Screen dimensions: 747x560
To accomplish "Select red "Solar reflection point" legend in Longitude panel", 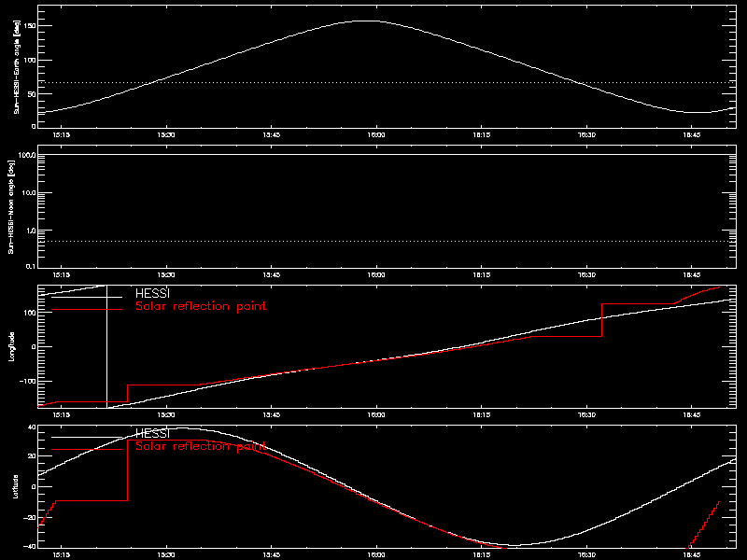I will 201,306.
